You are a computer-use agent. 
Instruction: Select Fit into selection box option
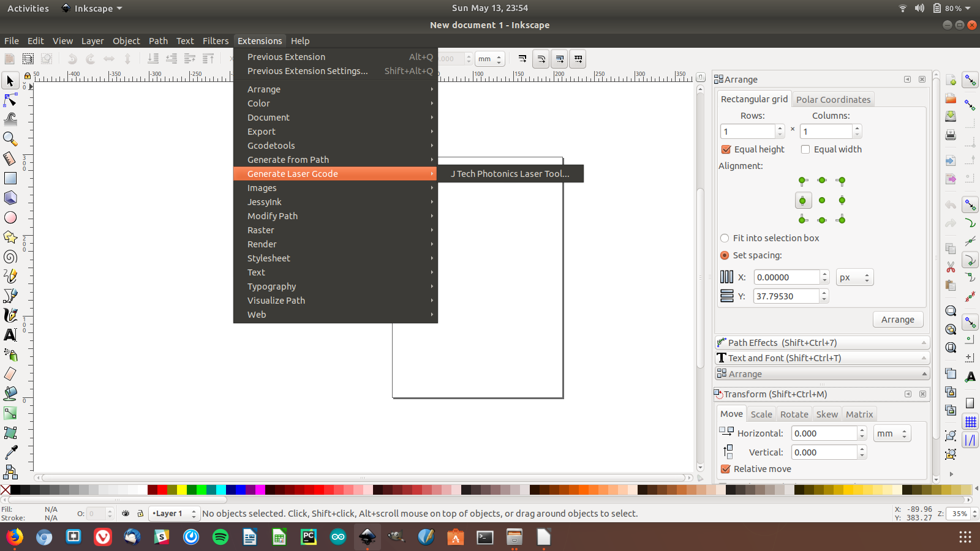pyautogui.click(x=725, y=238)
